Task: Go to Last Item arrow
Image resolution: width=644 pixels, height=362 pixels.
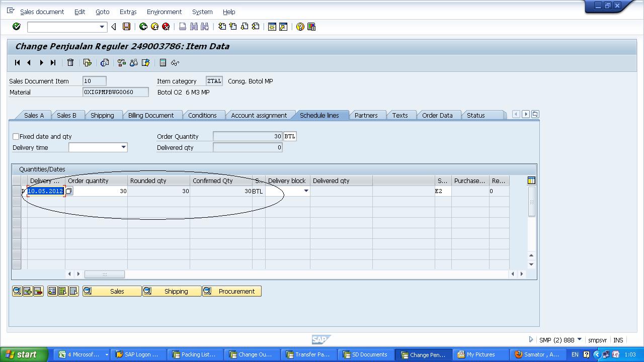Action: tap(53, 63)
